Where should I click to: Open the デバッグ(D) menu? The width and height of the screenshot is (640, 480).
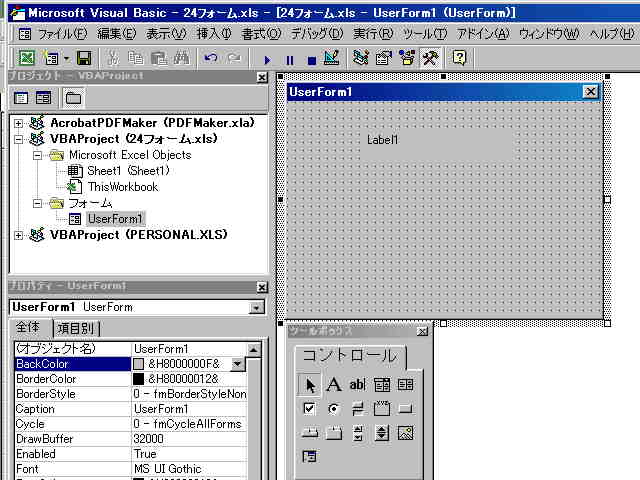pos(317,33)
